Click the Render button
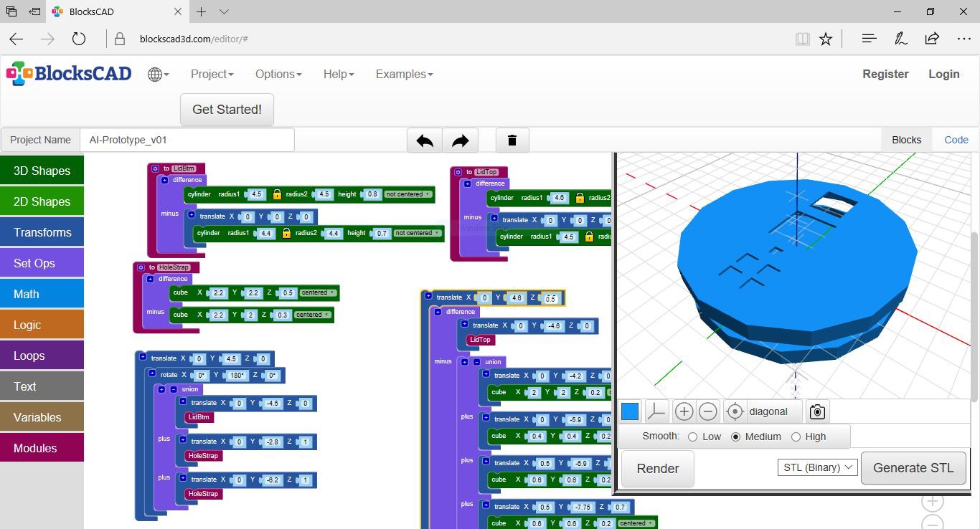 (656, 468)
